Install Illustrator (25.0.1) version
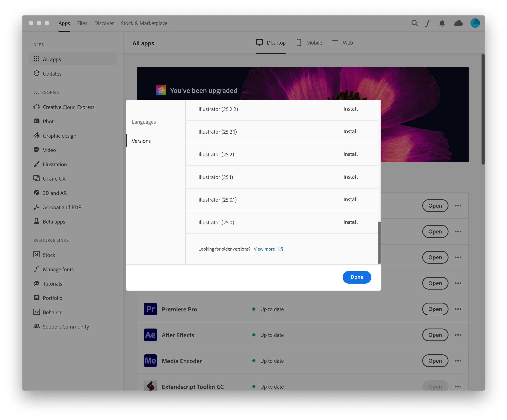 350,199
